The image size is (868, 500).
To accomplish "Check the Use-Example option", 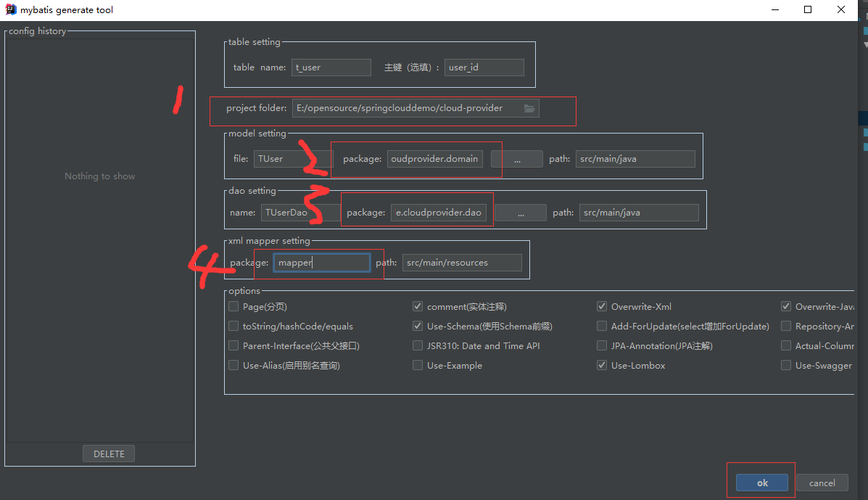I will pos(418,365).
